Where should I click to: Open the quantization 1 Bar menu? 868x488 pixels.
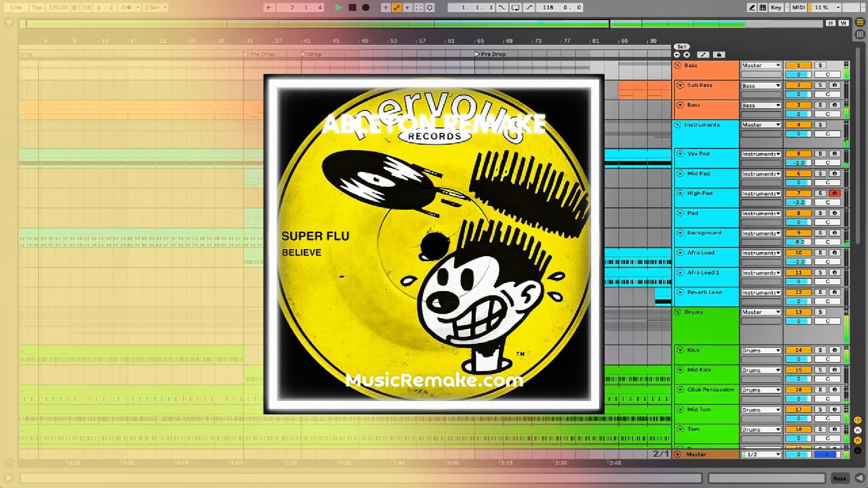pyautogui.click(x=156, y=7)
